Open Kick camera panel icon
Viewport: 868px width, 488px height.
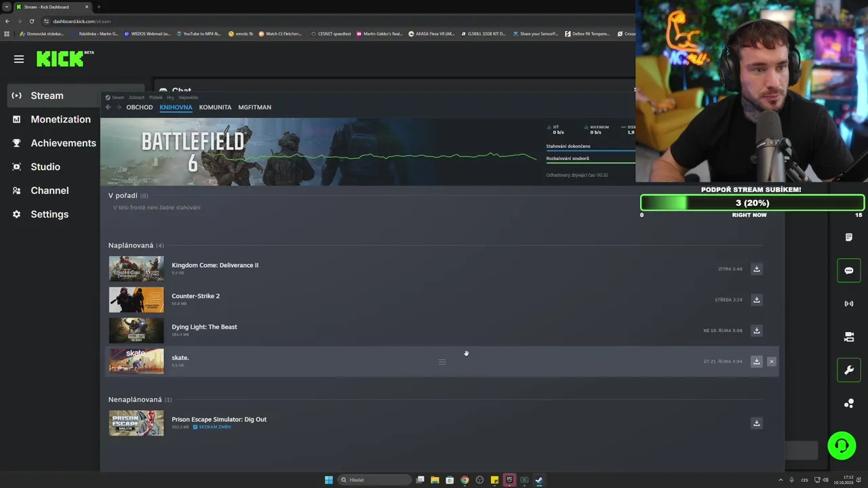849,337
